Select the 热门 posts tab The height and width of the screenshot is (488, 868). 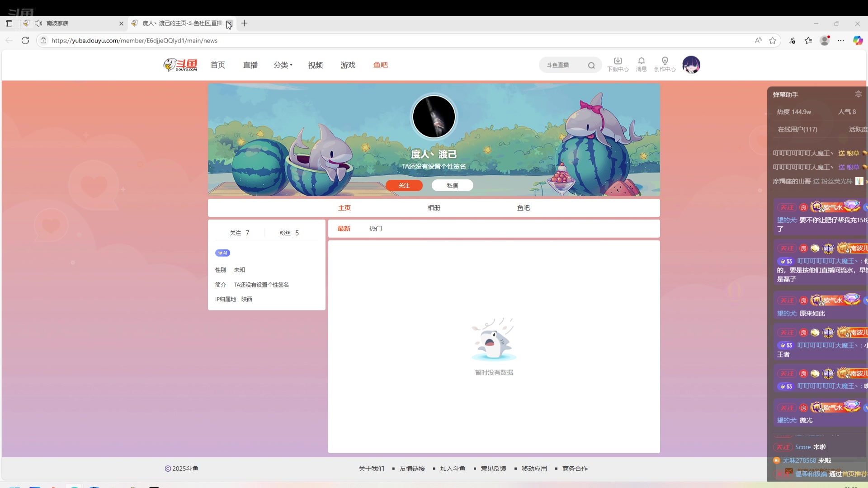tap(376, 229)
